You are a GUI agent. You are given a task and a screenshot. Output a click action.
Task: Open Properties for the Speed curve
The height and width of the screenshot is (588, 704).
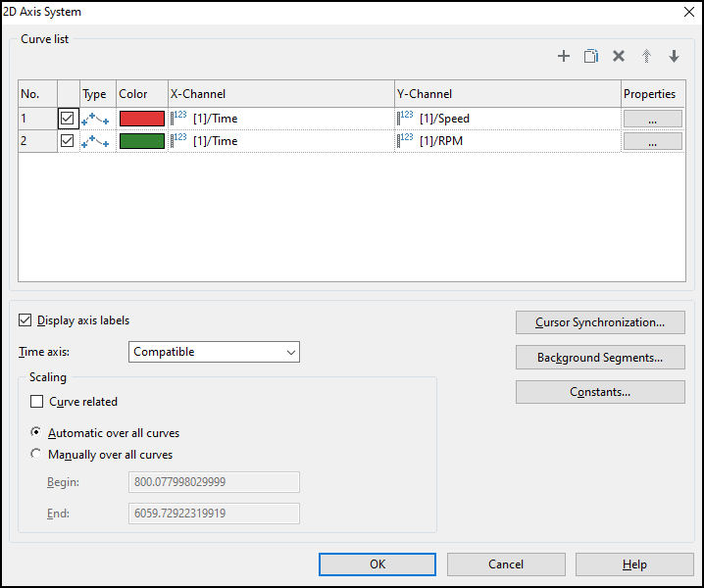[x=652, y=119]
